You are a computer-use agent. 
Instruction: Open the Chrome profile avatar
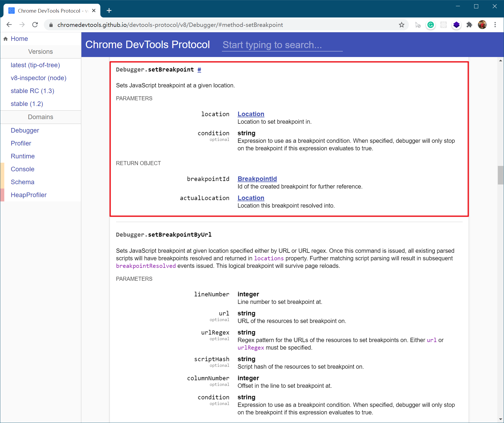pyautogui.click(x=482, y=25)
